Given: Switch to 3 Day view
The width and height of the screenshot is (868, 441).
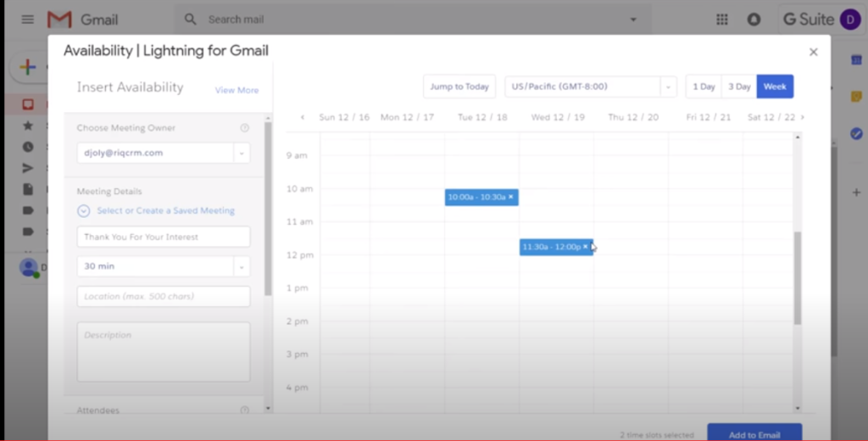Looking at the screenshot, I should coord(739,87).
